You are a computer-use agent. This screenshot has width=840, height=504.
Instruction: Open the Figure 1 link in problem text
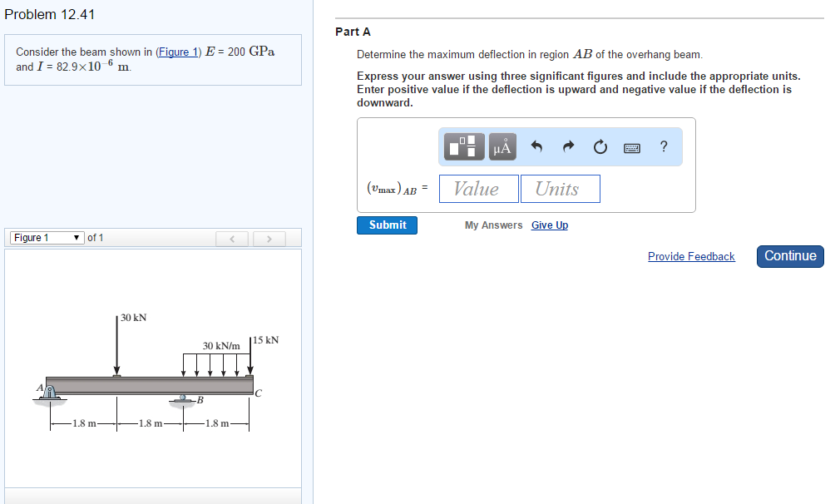[x=178, y=52]
